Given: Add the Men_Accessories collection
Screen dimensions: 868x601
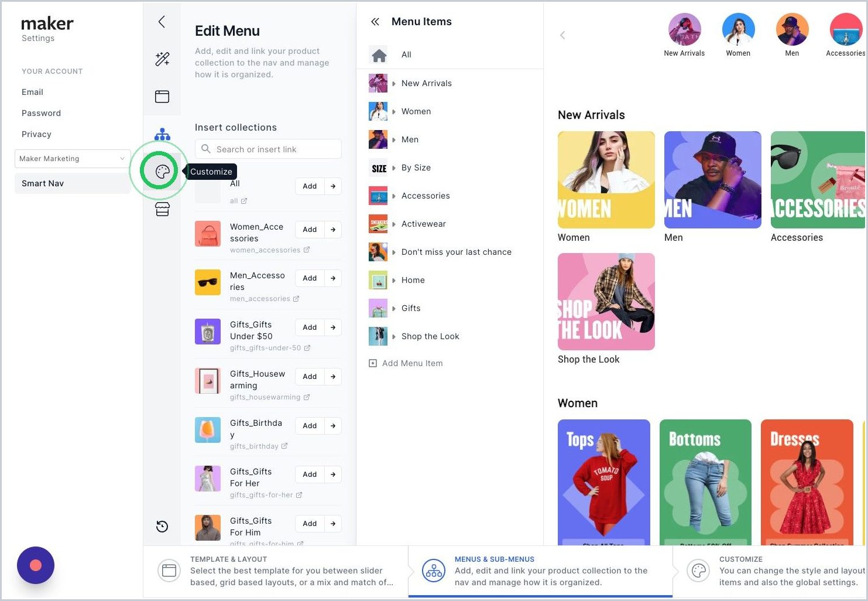Looking at the screenshot, I should (x=310, y=278).
